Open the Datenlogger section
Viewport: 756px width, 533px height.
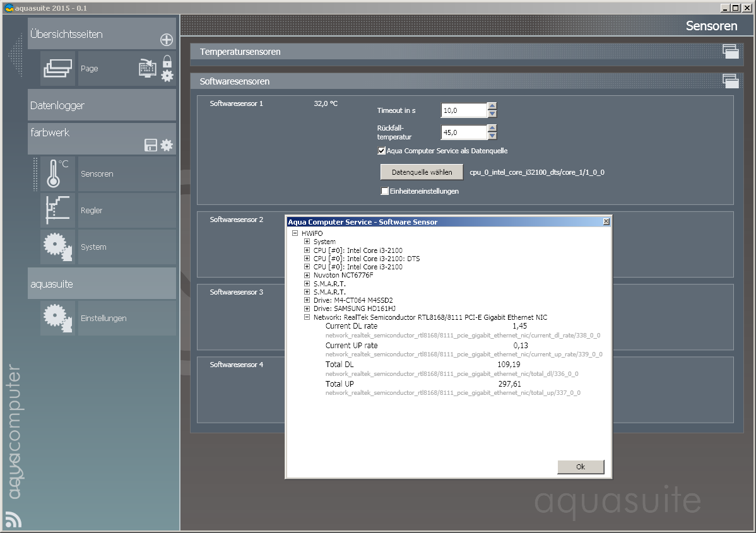coord(101,105)
